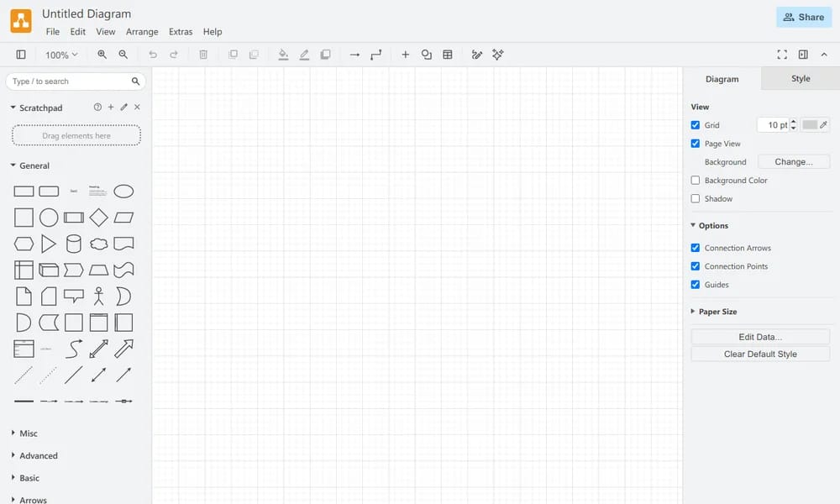Click the Untitled Diagram title
The width and height of the screenshot is (840, 504).
point(87,14)
